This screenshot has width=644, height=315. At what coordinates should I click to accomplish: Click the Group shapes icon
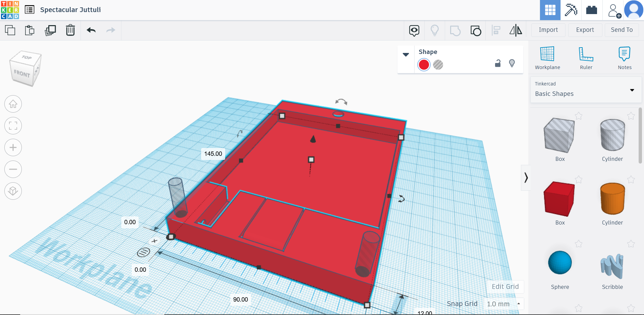pyautogui.click(x=455, y=30)
